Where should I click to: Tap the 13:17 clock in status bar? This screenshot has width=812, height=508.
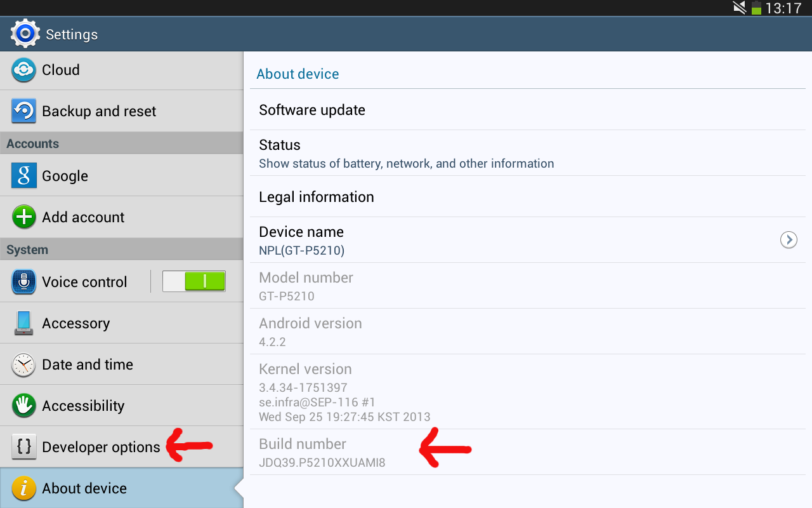(x=783, y=8)
